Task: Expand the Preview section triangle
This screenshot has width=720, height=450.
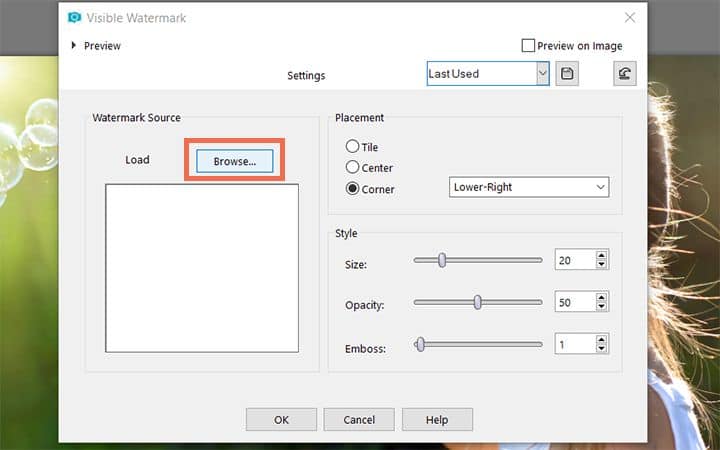Action: pyautogui.click(x=73, y=45)
